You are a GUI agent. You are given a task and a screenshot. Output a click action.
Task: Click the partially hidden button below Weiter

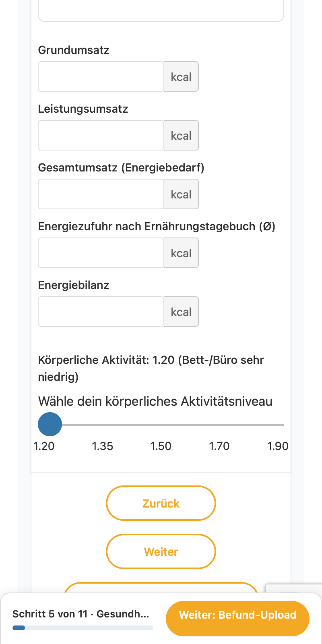pos(161,587)
